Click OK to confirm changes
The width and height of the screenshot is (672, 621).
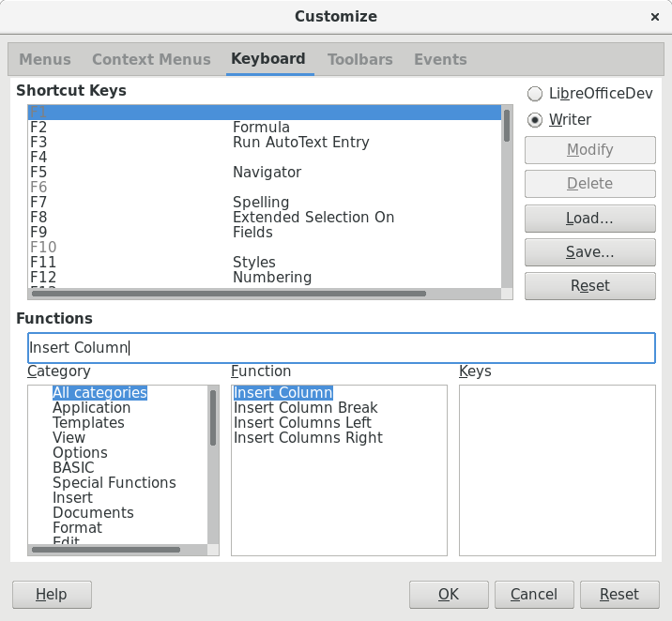coord(448,595)
